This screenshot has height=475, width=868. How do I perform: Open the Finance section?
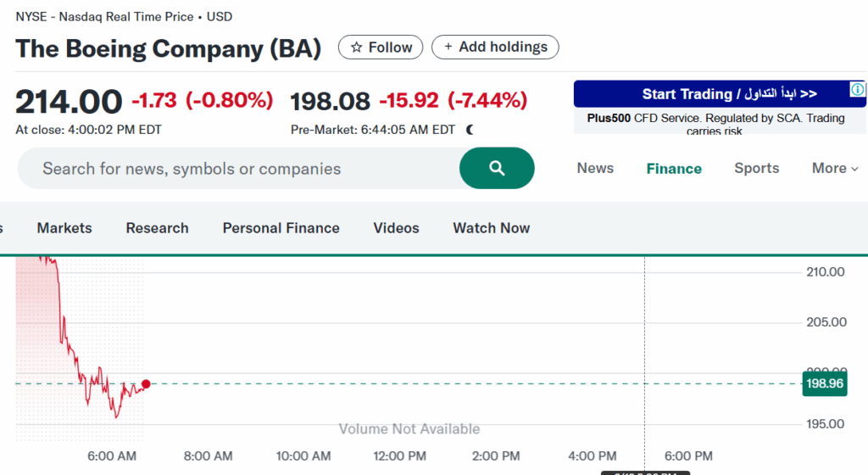(x=674, y=169)
